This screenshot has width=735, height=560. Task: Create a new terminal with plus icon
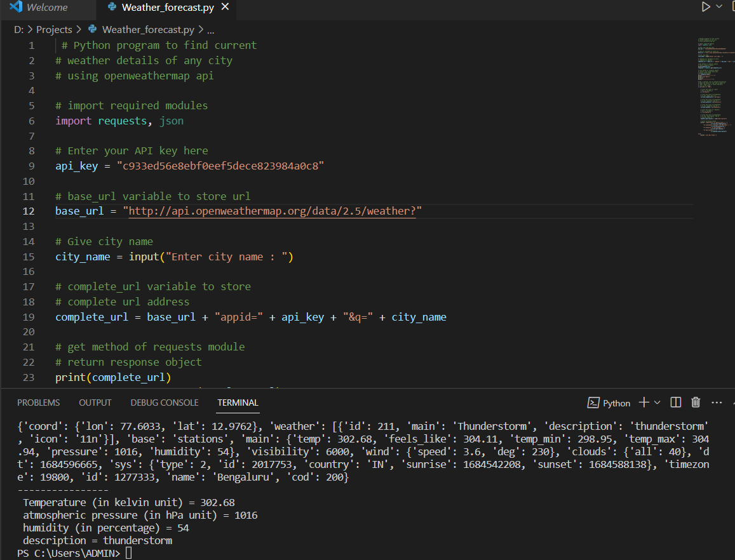644,402
